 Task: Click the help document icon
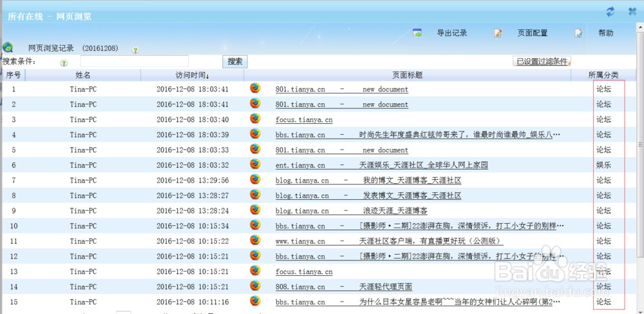pyautogui.click(x=578, y=34)
